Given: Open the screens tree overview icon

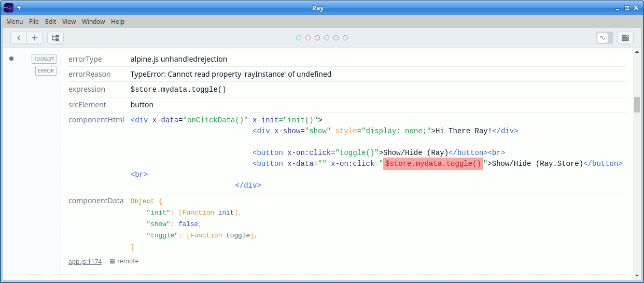Looking at the screenshot, I should 55,38.
